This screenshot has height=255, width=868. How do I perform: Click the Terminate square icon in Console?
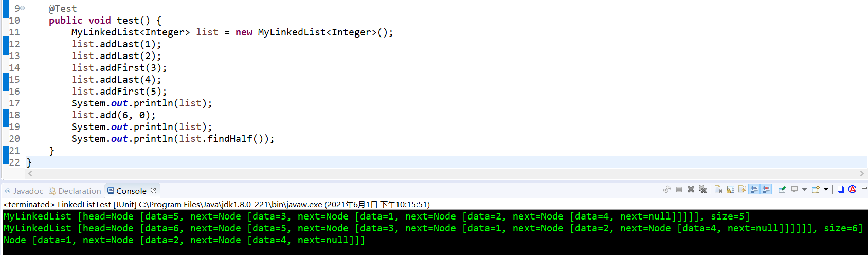(679, 189)
